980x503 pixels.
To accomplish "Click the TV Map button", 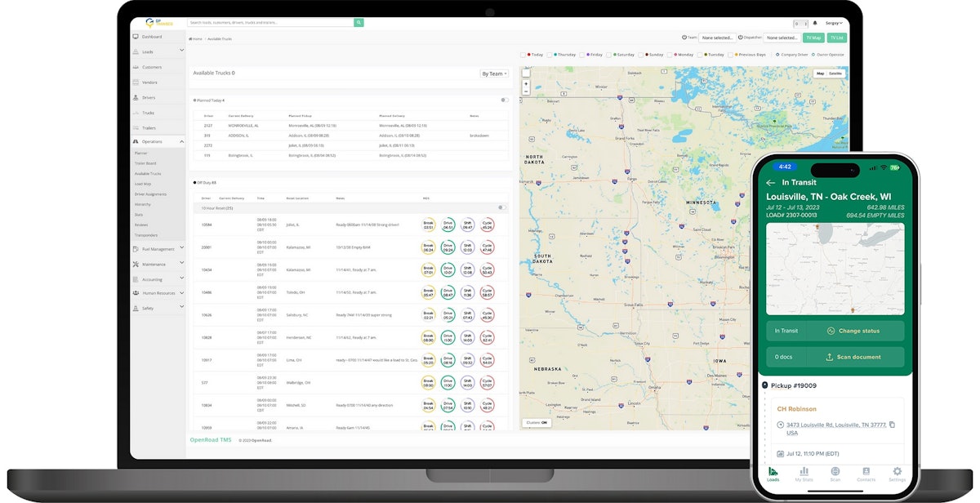I will 813,38.
